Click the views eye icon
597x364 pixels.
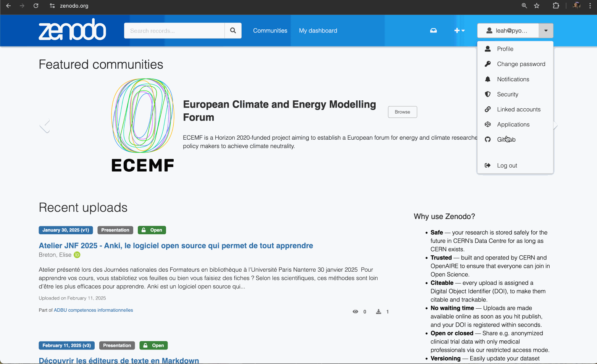click(x=355, y=312)
